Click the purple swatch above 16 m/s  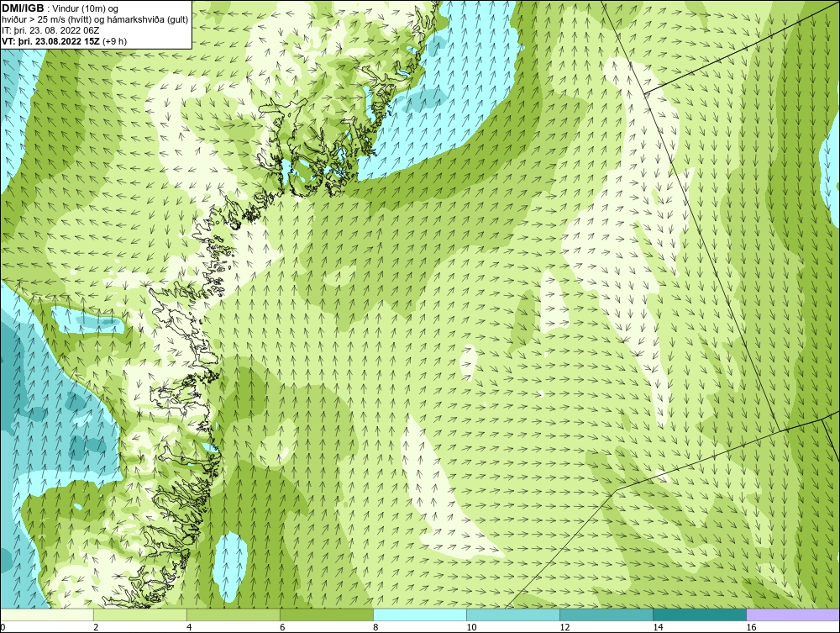click(793, 615)
